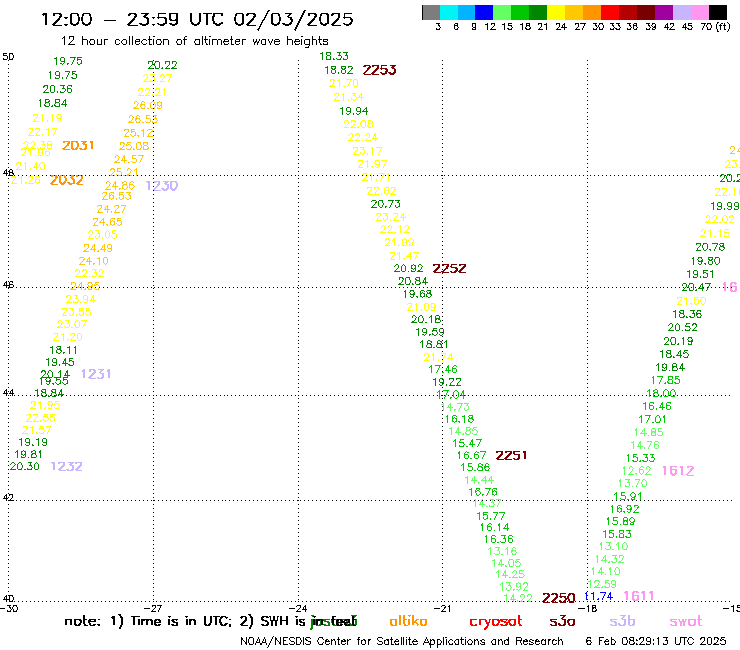Image resolution: width=740 pixels, height=650 pixels.
Task: Click the wave height value 26.09
Action: (148, 106)
